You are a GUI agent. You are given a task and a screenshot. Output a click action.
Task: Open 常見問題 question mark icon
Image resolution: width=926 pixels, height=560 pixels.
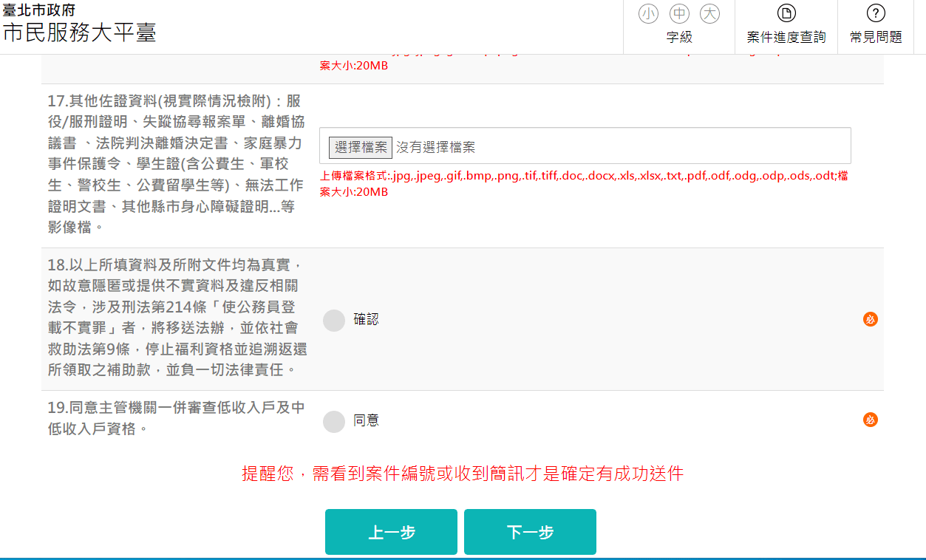pos(876,13)
